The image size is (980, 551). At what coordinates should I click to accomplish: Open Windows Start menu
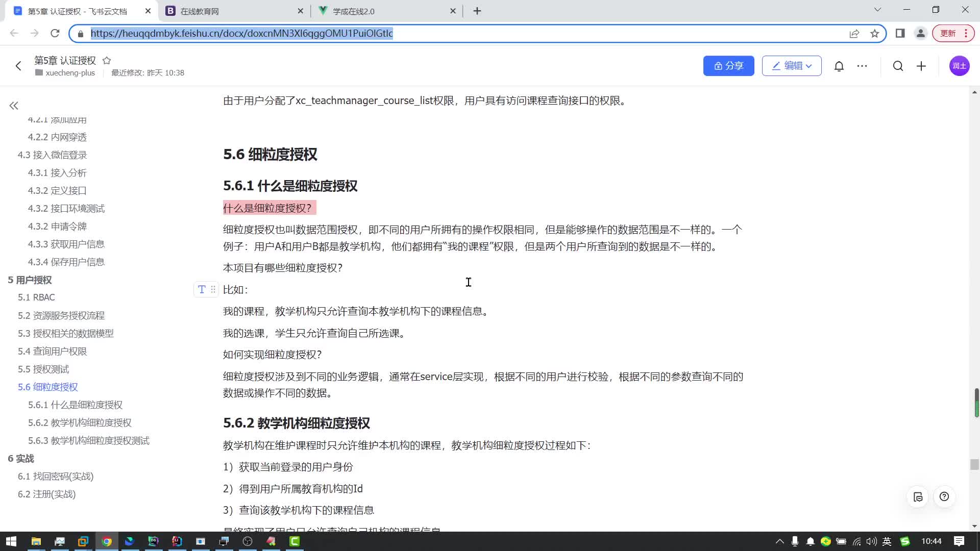coord(11,541)
